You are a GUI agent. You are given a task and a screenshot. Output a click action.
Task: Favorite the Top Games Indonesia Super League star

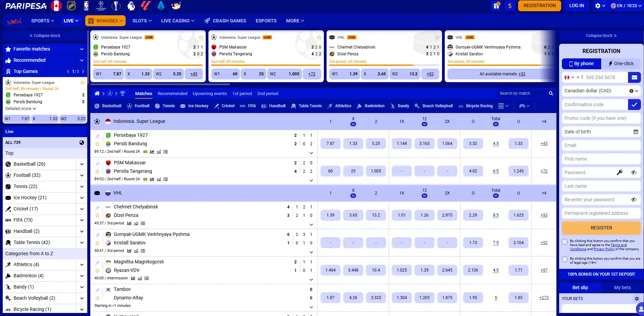click(82, 82)
